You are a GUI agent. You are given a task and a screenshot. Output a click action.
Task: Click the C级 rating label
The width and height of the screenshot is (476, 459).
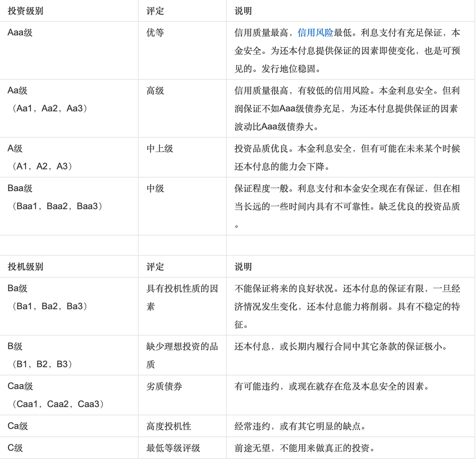tap(15, 448)
